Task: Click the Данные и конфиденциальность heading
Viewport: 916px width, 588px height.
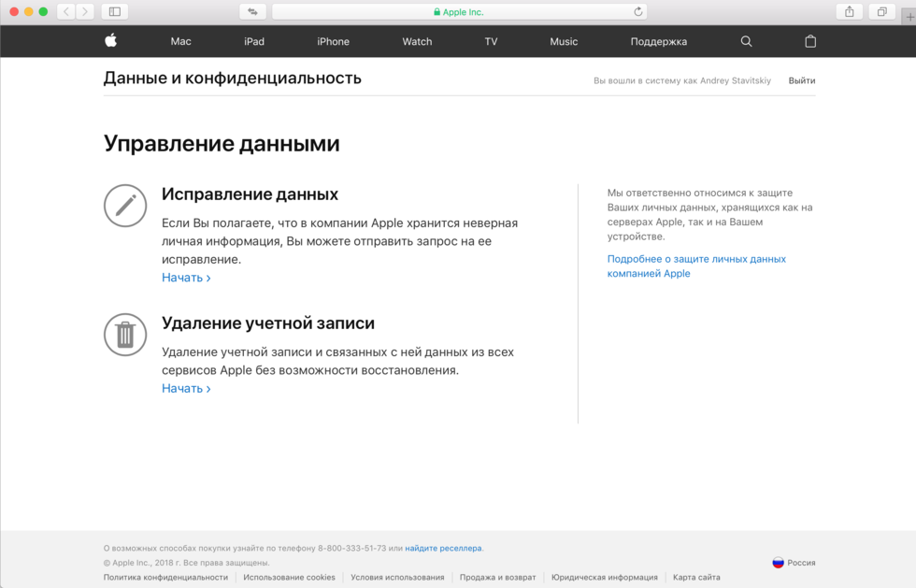Action: 233,79
